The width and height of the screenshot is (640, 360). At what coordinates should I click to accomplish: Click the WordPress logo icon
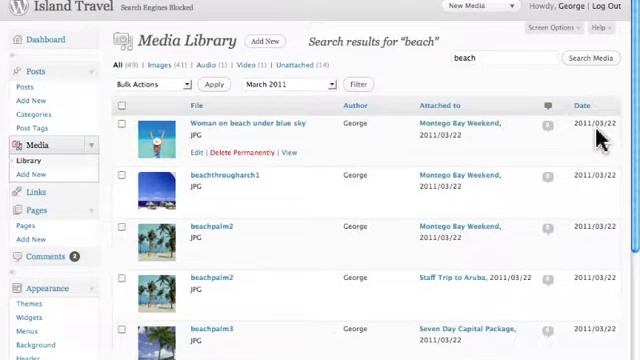18,7
